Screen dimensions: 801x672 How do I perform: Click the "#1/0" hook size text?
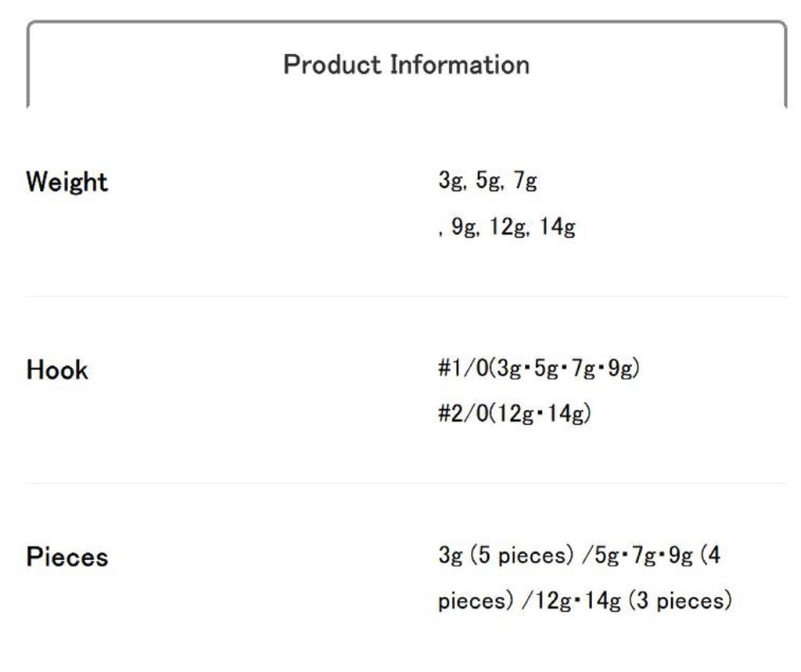(x=462, y=368)
